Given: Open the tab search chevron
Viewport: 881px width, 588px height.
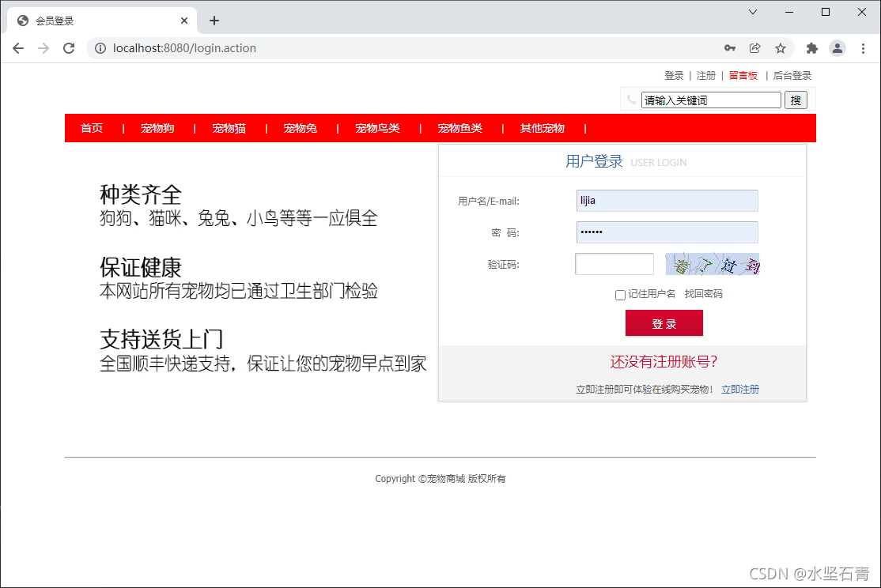Looking at the screenshot, I should pyautogui.click(x=753, y=12).
